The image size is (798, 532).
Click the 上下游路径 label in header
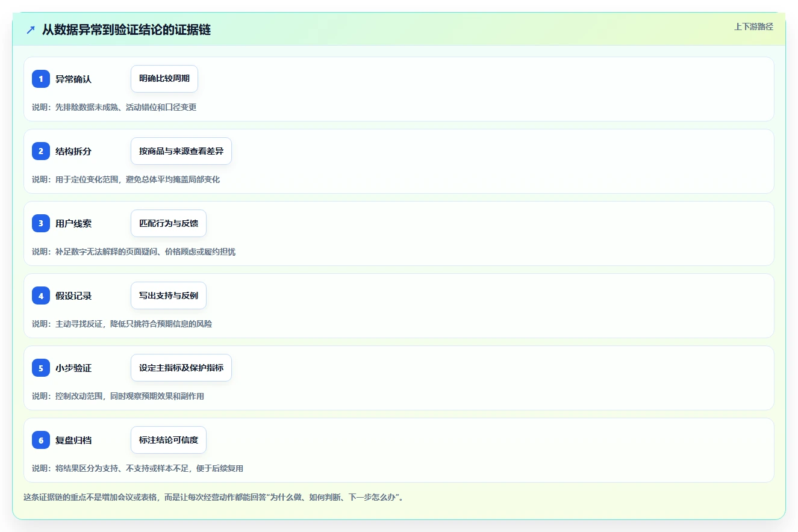pos(753,26)
